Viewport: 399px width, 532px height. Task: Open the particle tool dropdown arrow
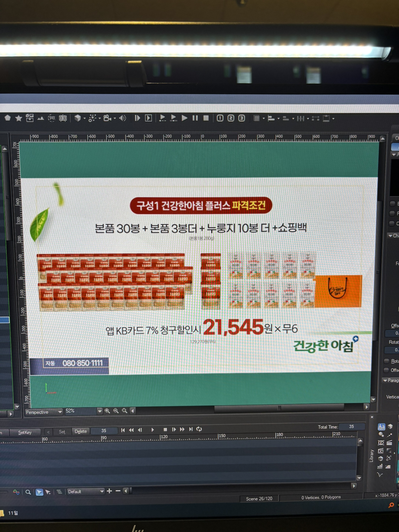[x=100, y=118]
